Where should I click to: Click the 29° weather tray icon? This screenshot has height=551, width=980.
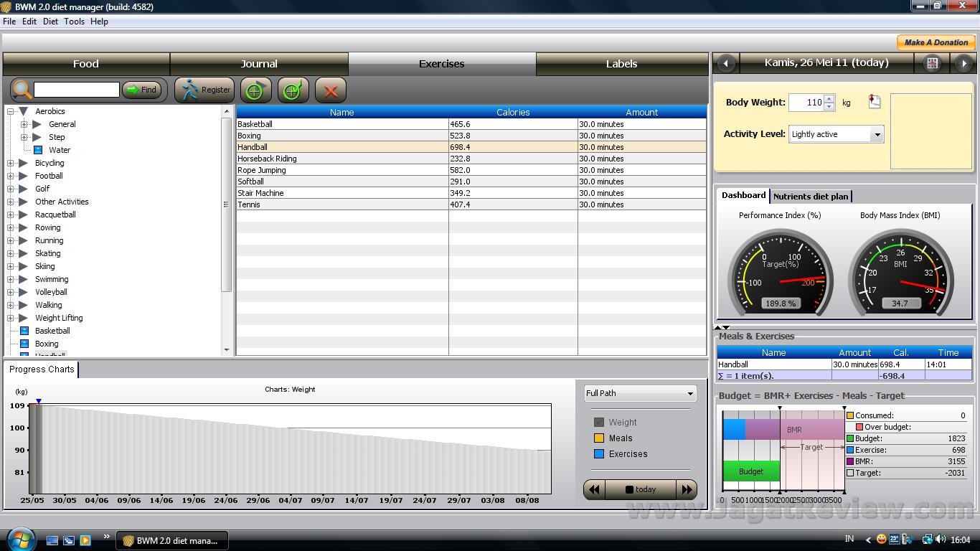coord(895,540)
